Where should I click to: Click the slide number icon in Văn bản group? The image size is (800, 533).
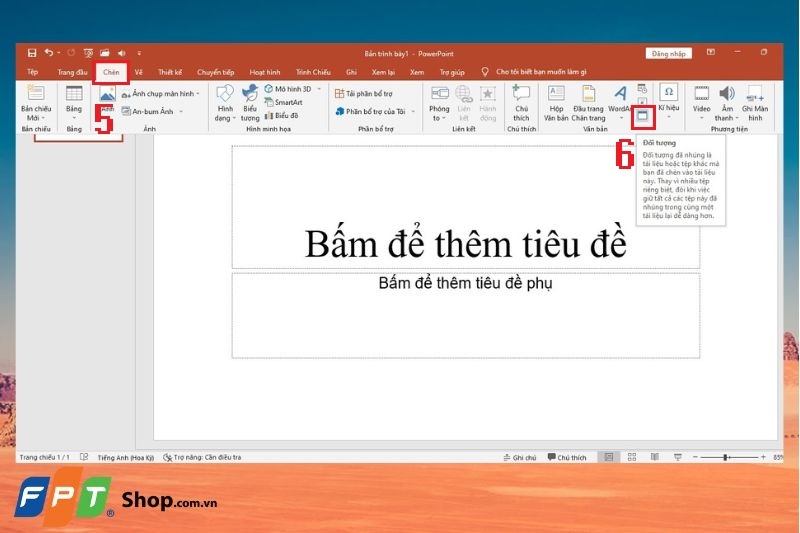point(642,101)
